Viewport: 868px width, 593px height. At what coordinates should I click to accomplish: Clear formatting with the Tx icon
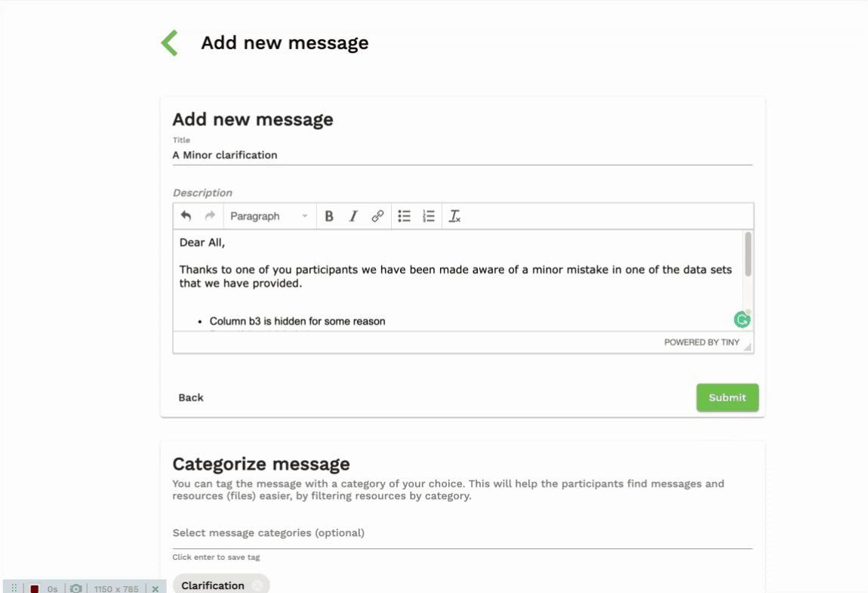point(454,216)
